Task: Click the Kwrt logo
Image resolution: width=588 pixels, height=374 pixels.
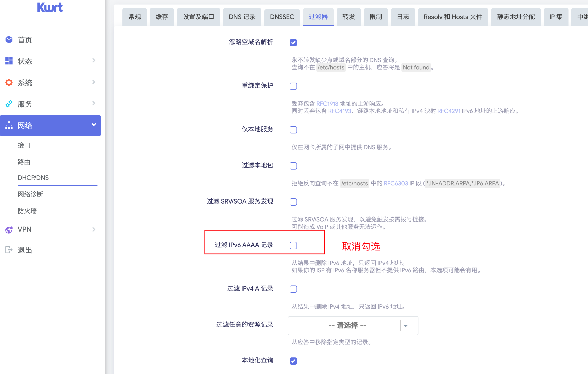Action: point(50,7)
